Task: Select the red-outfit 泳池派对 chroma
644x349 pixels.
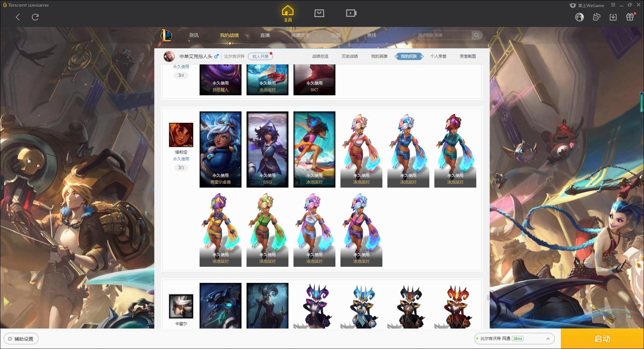Action: 361,149
